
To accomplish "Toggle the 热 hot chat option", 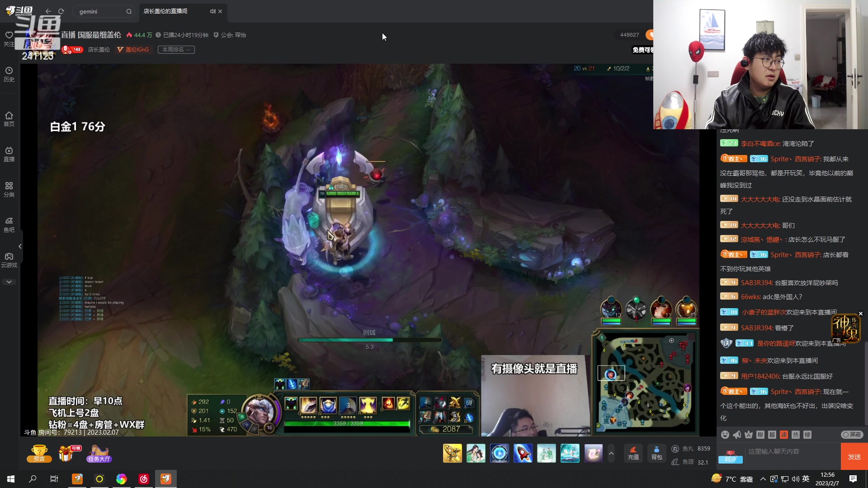I will pyautogui.click(x=796, y=435).
